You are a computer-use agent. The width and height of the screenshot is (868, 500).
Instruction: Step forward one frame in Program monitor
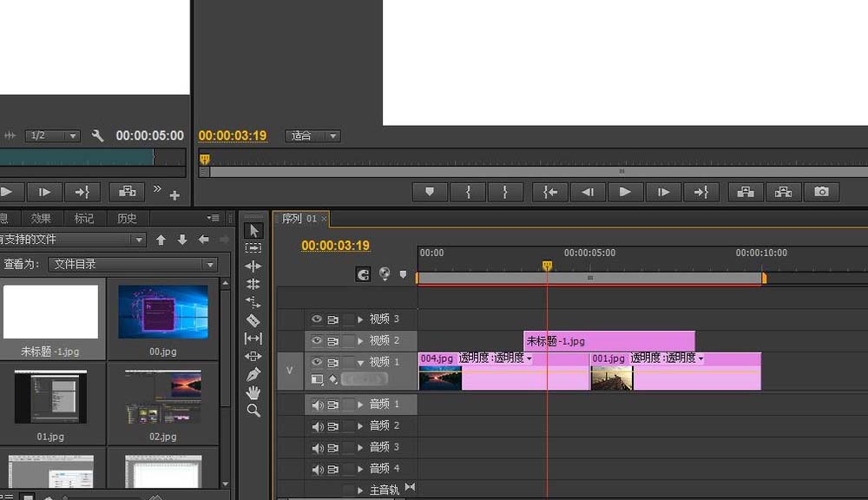tap(663, 192)
